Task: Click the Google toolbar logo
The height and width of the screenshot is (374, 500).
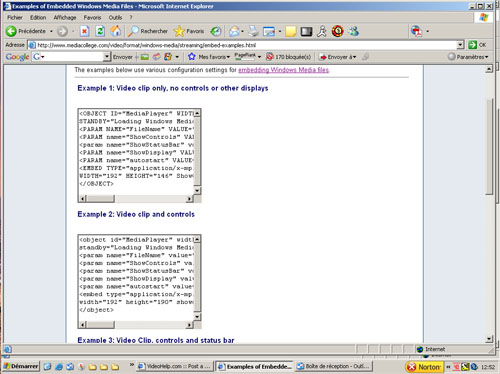Action: pyautogui.click(x=17, y=57)
